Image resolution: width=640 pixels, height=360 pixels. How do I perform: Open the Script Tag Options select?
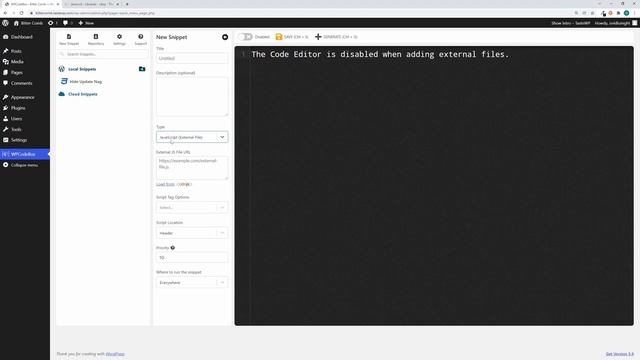192,207
